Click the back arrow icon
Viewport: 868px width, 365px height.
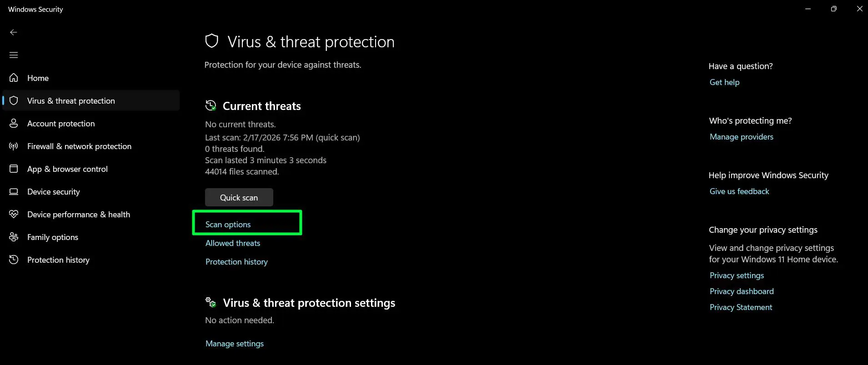coord(14,32)
